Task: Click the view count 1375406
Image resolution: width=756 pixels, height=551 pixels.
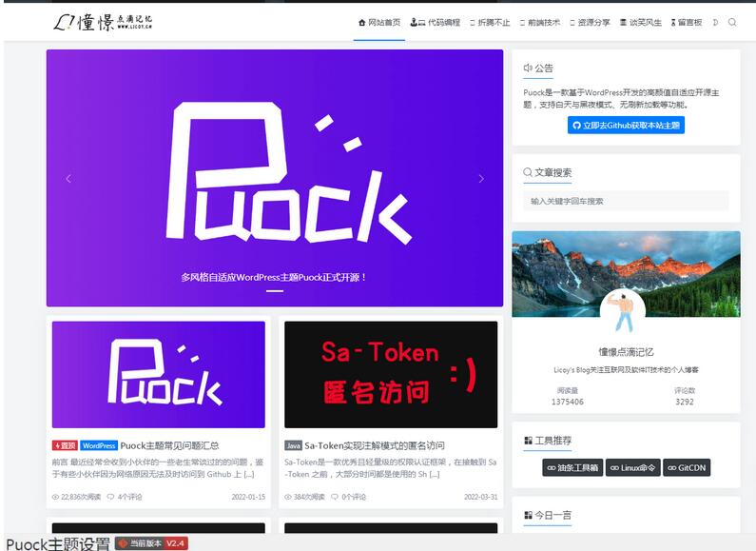Action: pos(568,402)
